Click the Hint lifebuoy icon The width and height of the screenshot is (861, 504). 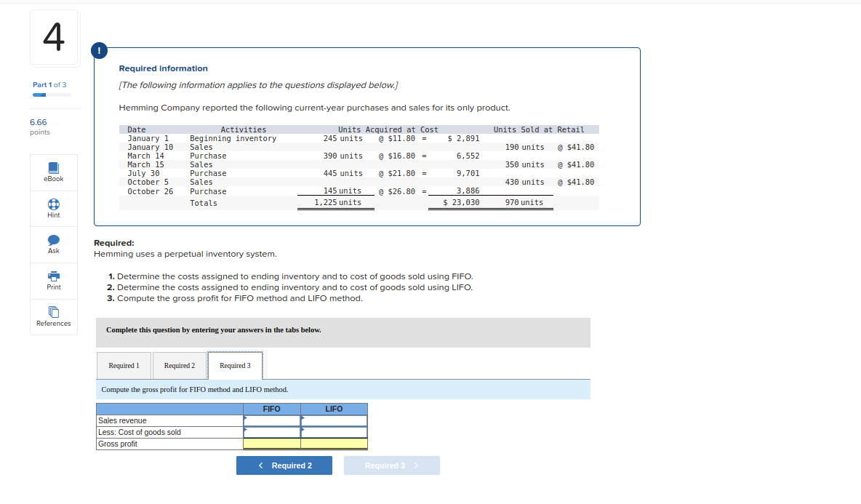coord(53,204)
